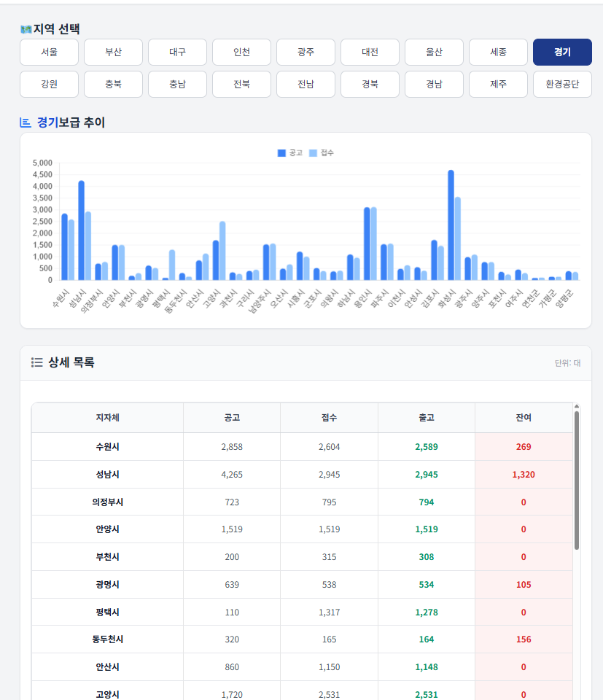This screenshot has height=700, width=603.
Task: Select the 수원시 row in the table
Action: click(107, 447)
